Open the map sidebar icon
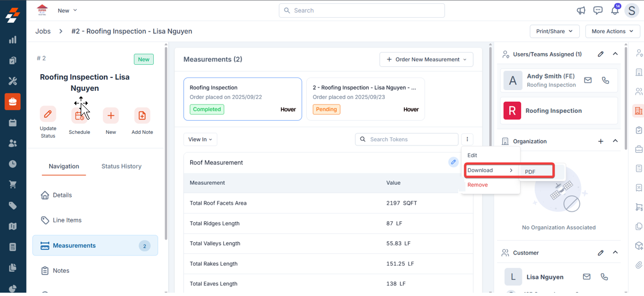Viewport: 644px width, 296px height. coord(12,226)
